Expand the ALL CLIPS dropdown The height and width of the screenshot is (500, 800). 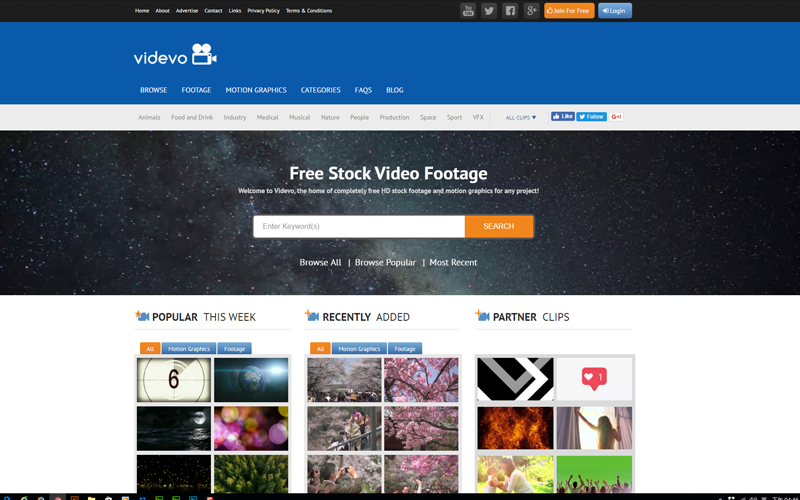520,118
